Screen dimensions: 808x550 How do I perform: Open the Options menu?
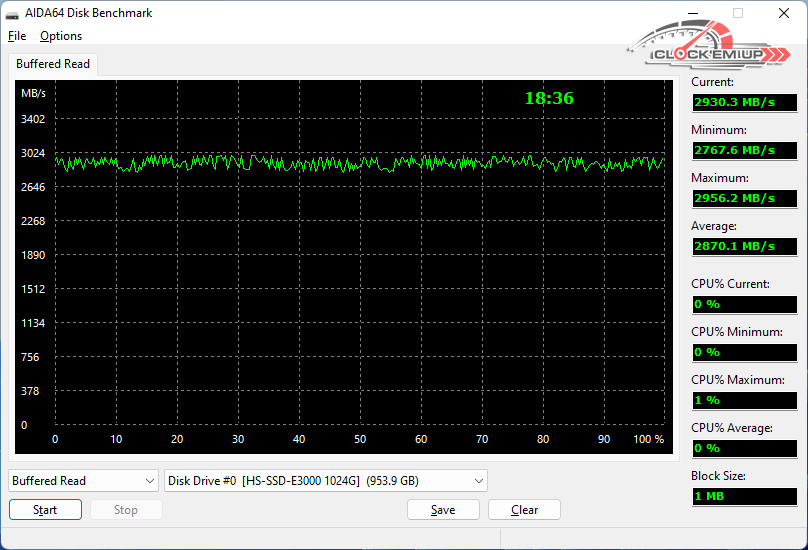tap(61, 36)
